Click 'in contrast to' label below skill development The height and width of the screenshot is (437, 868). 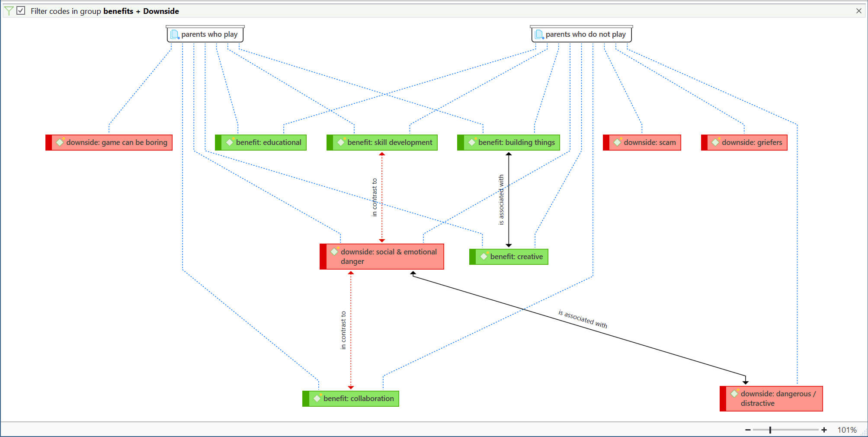click(375, 197)
